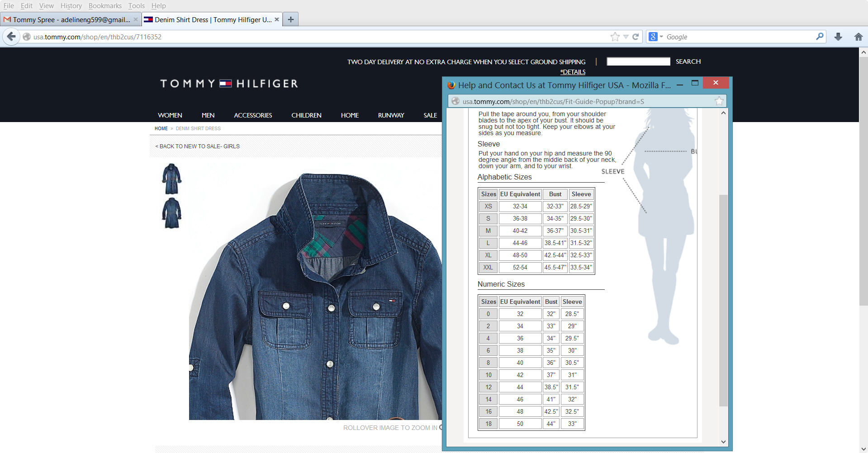The image size is (868, 453).
Task: Open the SALE navigation link
Action: tap(430, 115)
